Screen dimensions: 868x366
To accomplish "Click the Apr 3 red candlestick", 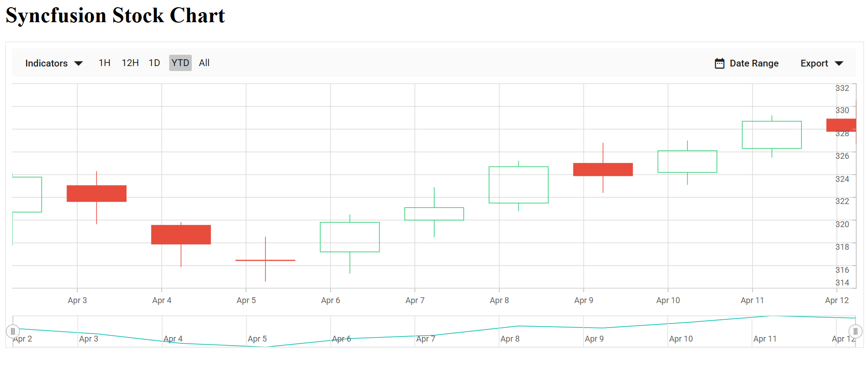I will pos(96,194).
